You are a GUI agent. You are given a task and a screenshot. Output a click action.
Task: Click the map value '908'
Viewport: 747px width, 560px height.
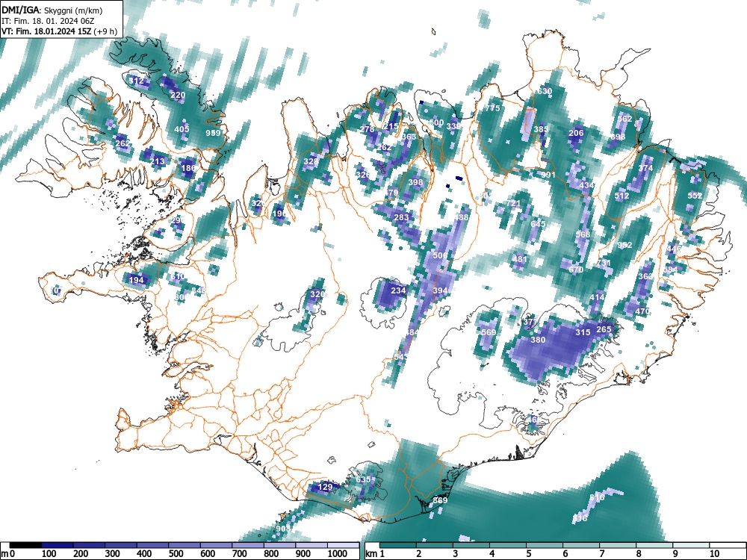[x=283, y=529]
